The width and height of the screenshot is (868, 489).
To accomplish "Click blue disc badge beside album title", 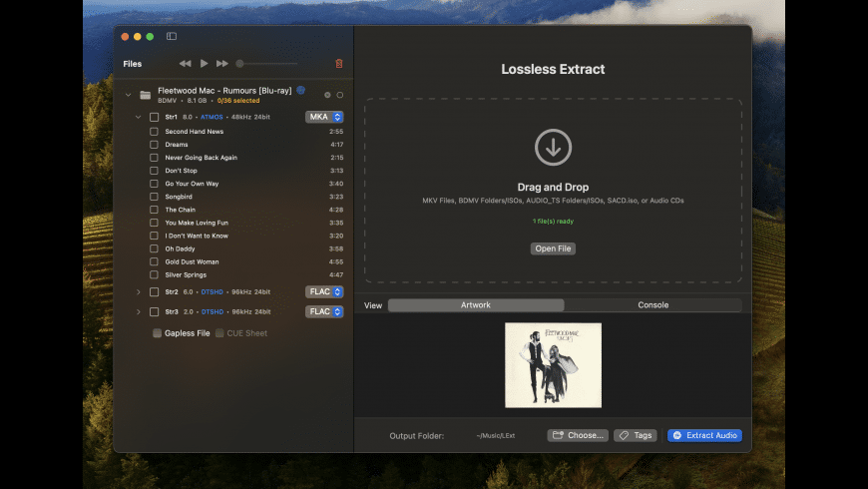I will [300, 90].
